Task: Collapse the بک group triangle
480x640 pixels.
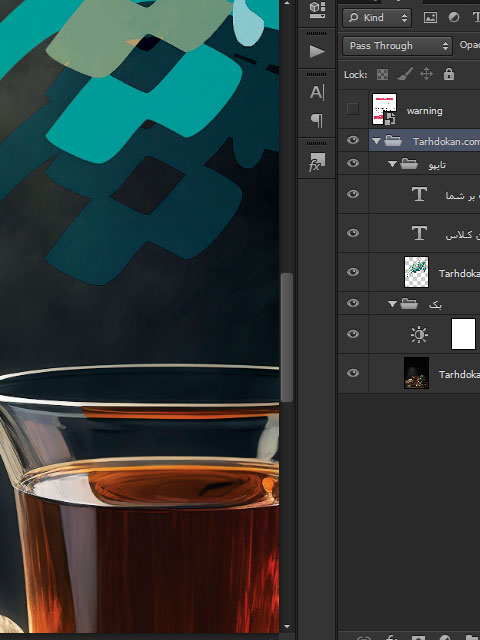Action: pyautogui.click(x=392, y=304)
